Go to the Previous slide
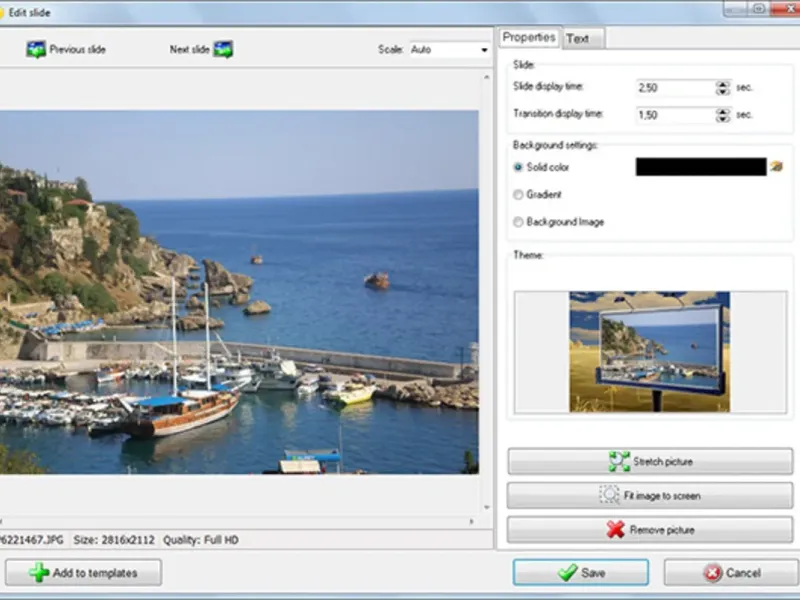This screenshot has height=600, width=800. point(66,49)
